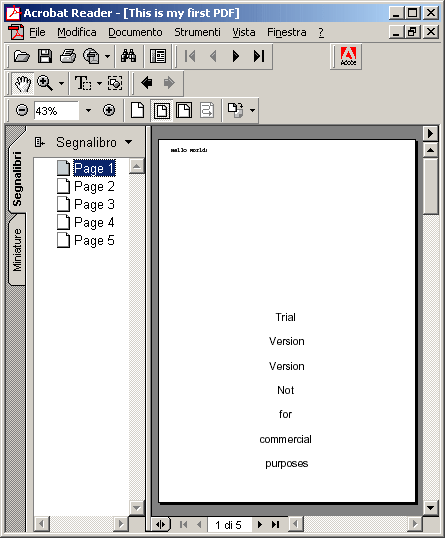Go to previous page in top toolbar
Viewport: 445px width, 538px height.
point(213,56)
